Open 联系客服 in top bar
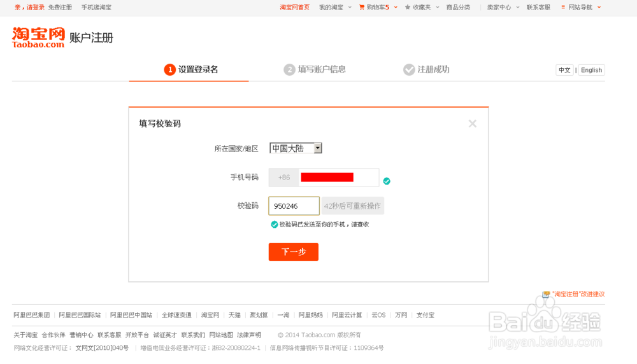 coord(538,7)
